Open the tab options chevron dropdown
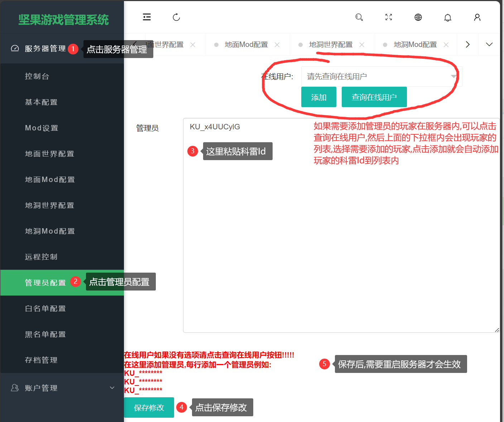 (489, 44)
